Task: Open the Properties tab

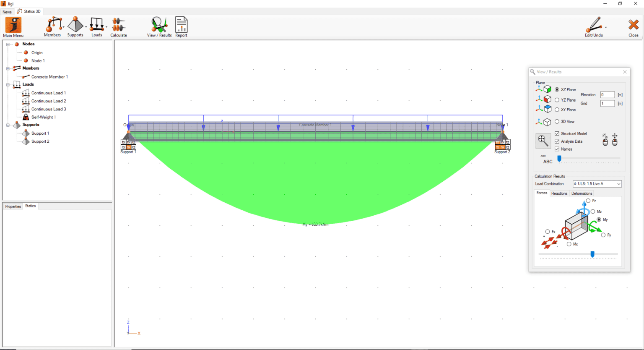Action: point(13,206)
